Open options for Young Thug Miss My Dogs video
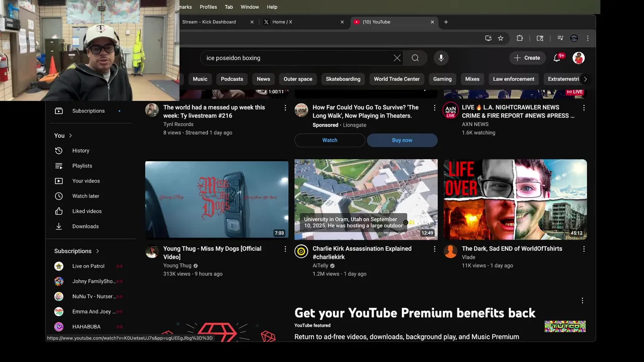The image size is (644, 362). (285, 249)
